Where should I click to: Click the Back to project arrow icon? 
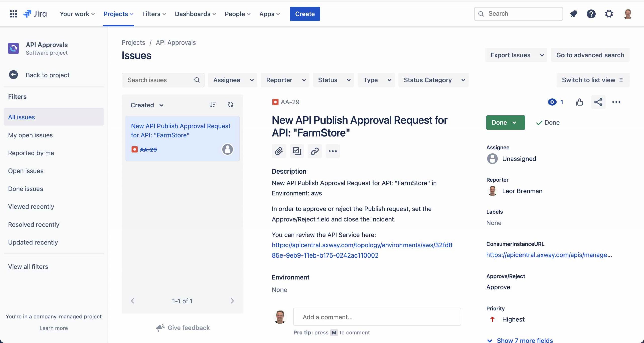click(x=13, y=75)
